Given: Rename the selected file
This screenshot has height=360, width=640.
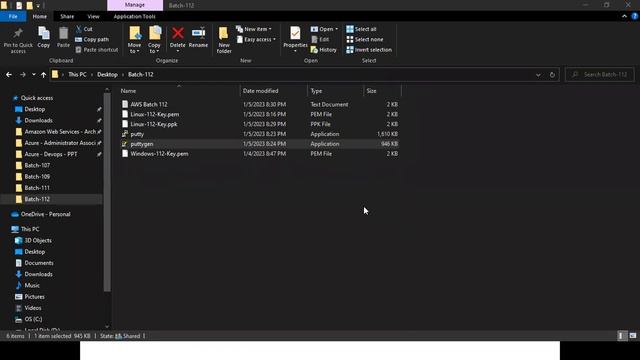Looking at the screenshot, I should click(x=198, y=38).
